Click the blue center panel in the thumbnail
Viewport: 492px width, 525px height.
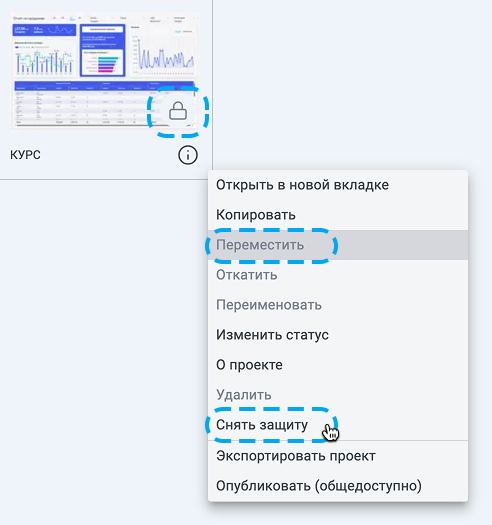(x=102, y=50)
